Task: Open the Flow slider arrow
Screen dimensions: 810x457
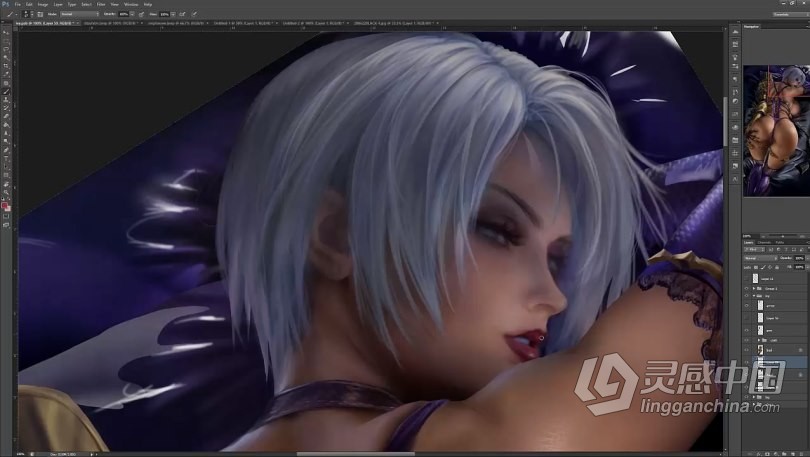Action: coord(174,14)
